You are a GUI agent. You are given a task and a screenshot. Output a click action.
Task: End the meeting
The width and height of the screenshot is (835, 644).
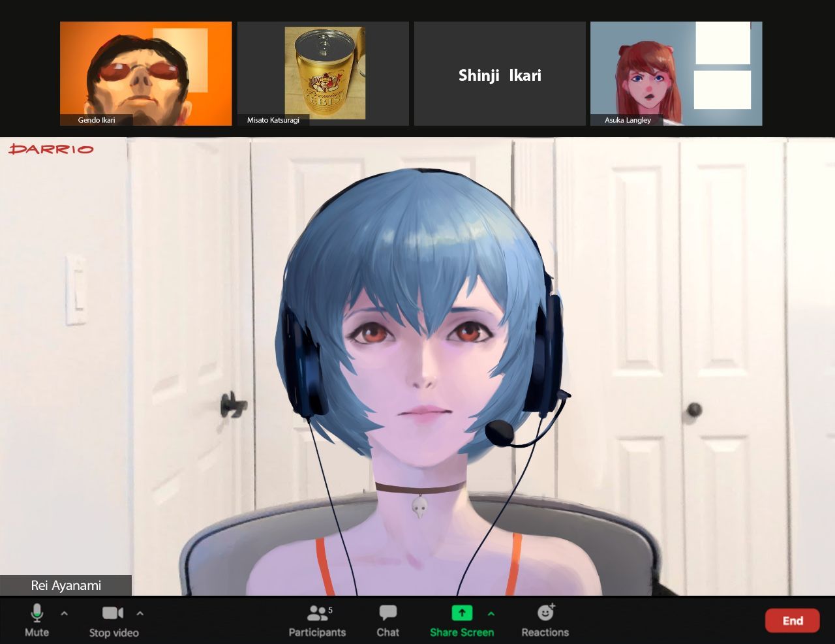click(793, 621)
